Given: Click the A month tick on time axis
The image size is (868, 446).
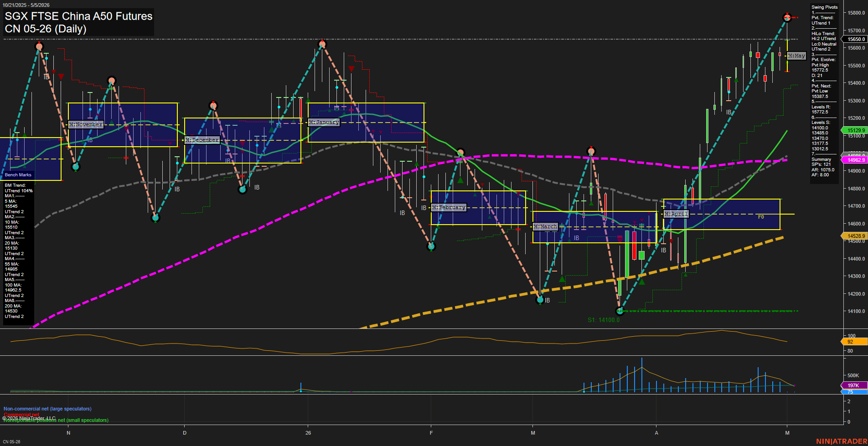Looking at the screenshot, I should pos(656,433).
